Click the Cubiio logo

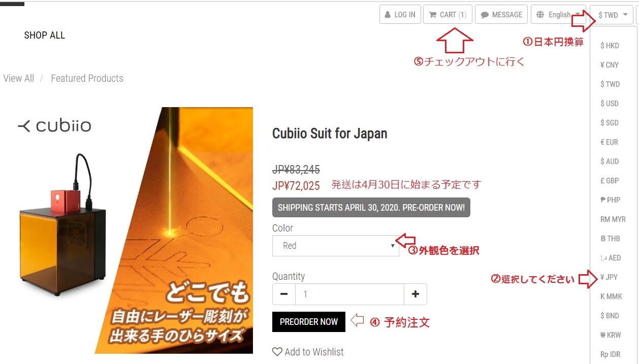pyautogui.click(x=54, y=126)
